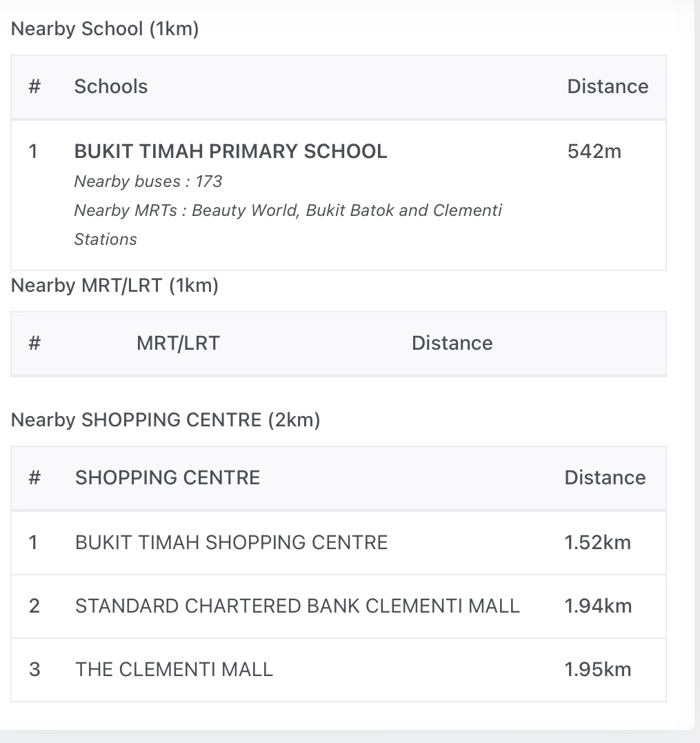Open the Bukit Timah Shopping Centre entry
This screenshot has height=743, width=700.
[231, 542]
